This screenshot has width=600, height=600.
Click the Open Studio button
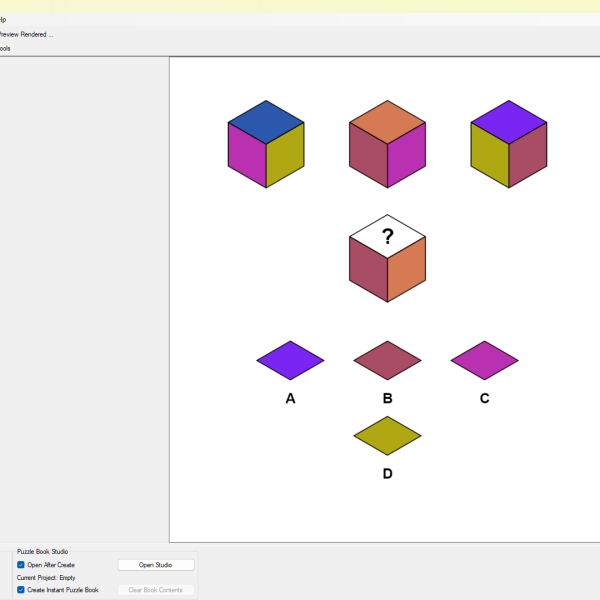tap(156, 565)
